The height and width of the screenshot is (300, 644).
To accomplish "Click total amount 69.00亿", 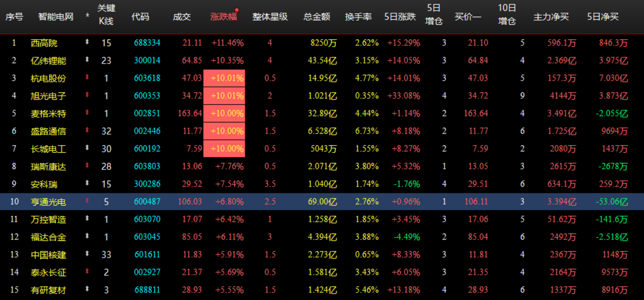I will click(x=323, y=202).
